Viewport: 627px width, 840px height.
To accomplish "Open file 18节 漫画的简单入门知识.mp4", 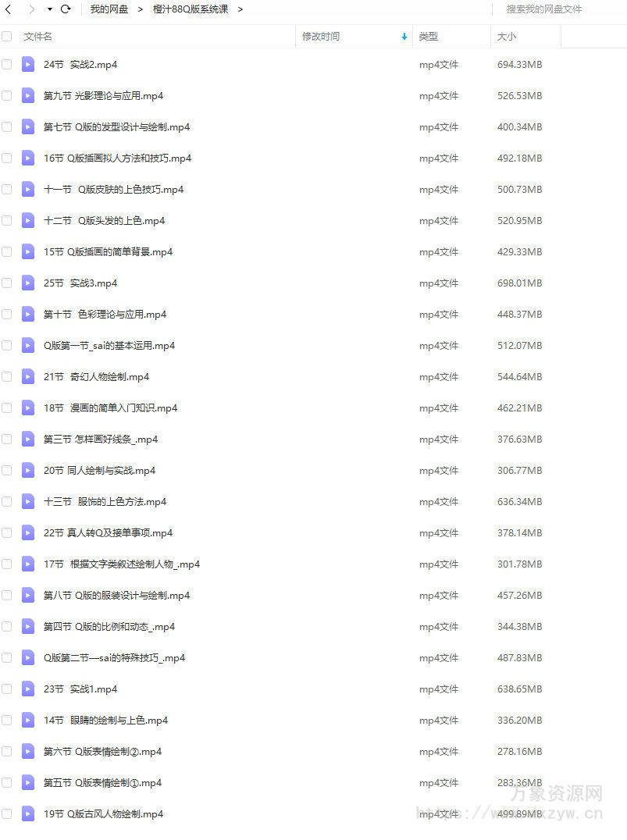I will (110, 408).
